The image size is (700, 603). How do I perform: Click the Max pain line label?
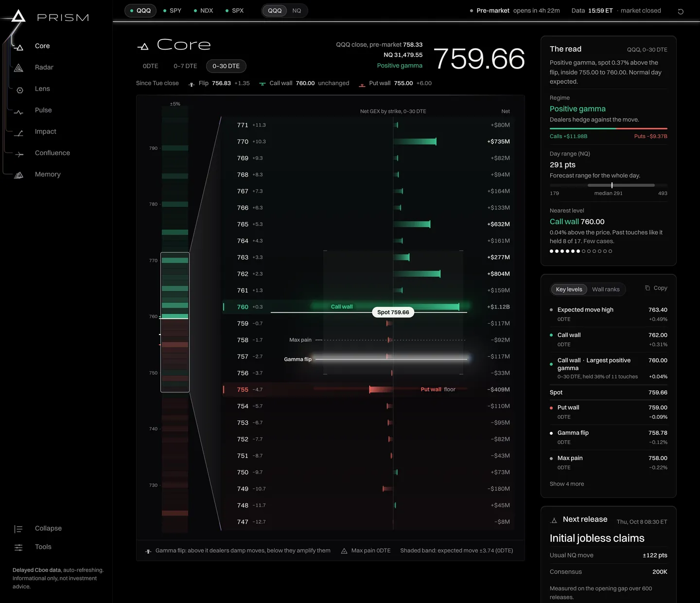click(300, 340)
